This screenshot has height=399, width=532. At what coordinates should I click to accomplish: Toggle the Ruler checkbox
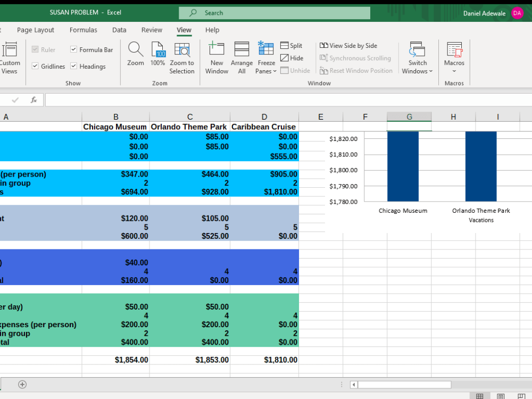tap(35, 49)
